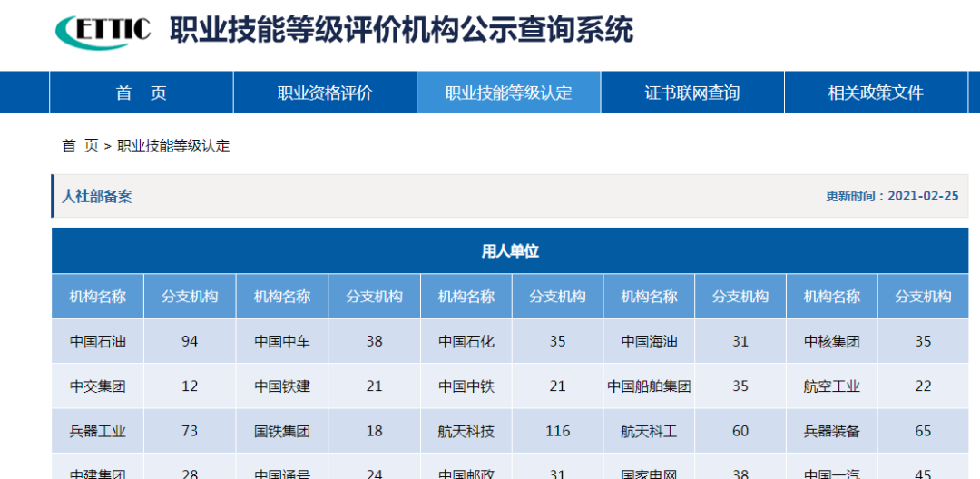The image size is (980, 479).
Task: Open the 兵器装备 institution entry
Action: click(832, 431)
